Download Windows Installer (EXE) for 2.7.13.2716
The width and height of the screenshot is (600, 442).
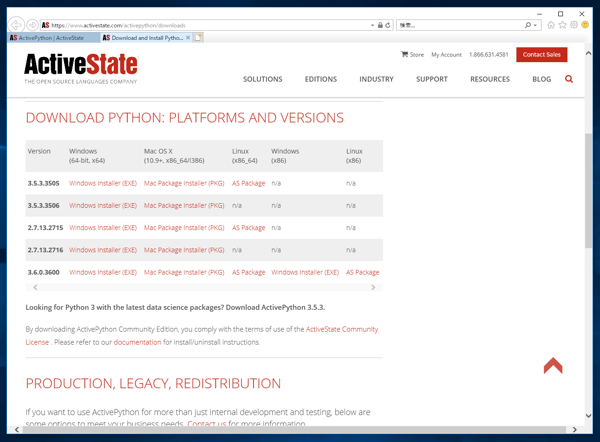[x=103, y=250]
